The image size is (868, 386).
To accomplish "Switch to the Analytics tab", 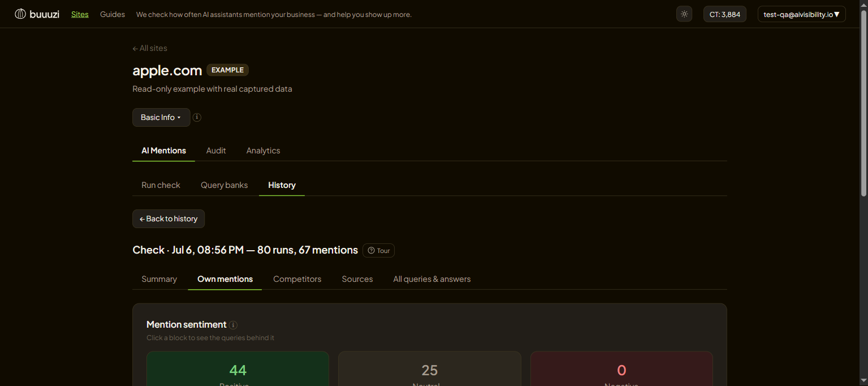I will [263, 151].
